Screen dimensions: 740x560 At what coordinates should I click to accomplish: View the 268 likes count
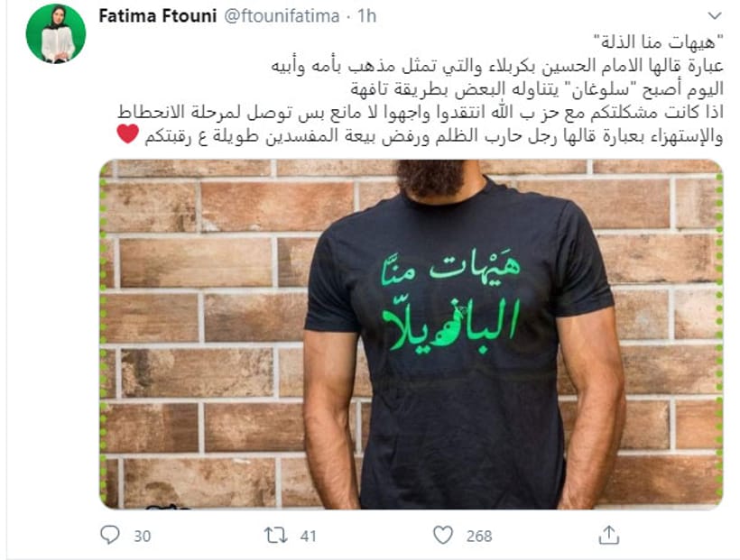(479, 536)
